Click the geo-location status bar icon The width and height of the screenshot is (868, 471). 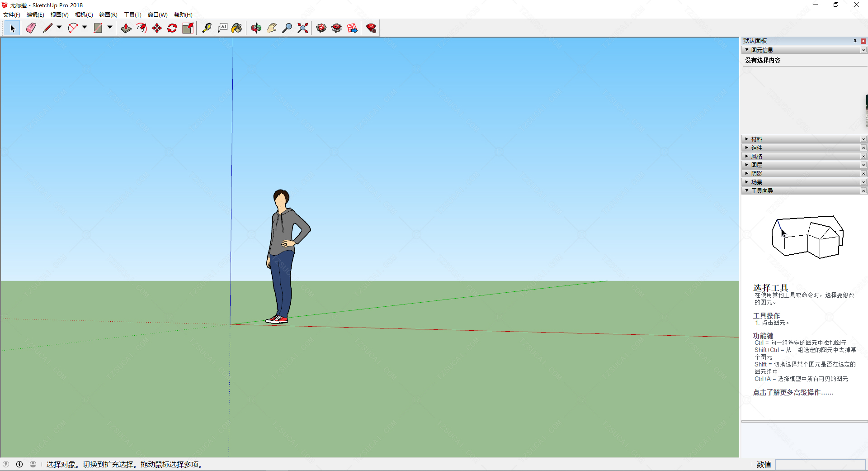pos(6,464)
